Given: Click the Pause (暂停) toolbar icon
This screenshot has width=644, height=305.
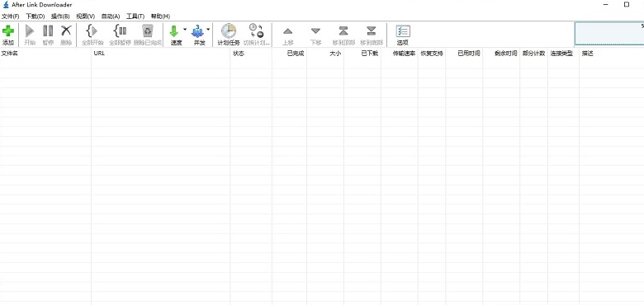Looking at the screenshot, I should pos(48,31).
